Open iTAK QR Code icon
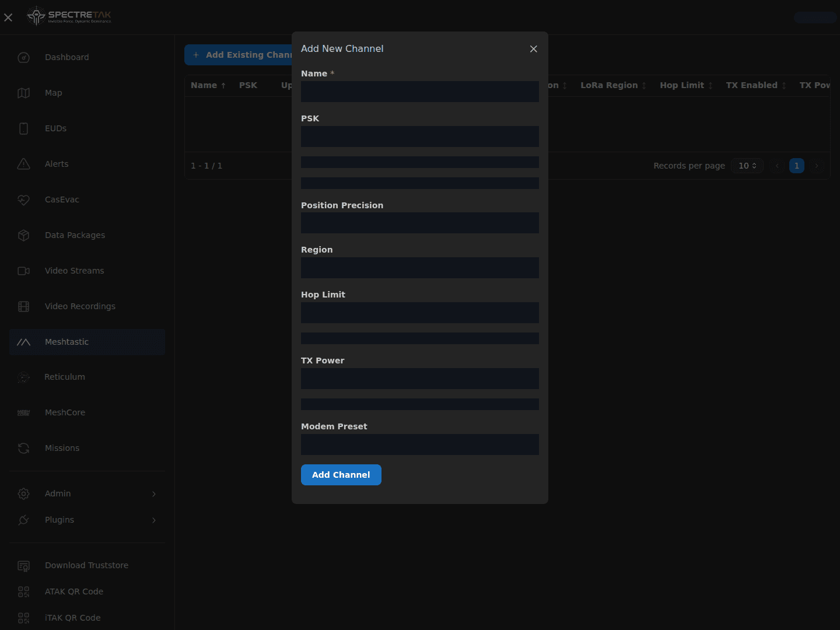Screen dimensions: 840x630 click(x=24, y=618)
